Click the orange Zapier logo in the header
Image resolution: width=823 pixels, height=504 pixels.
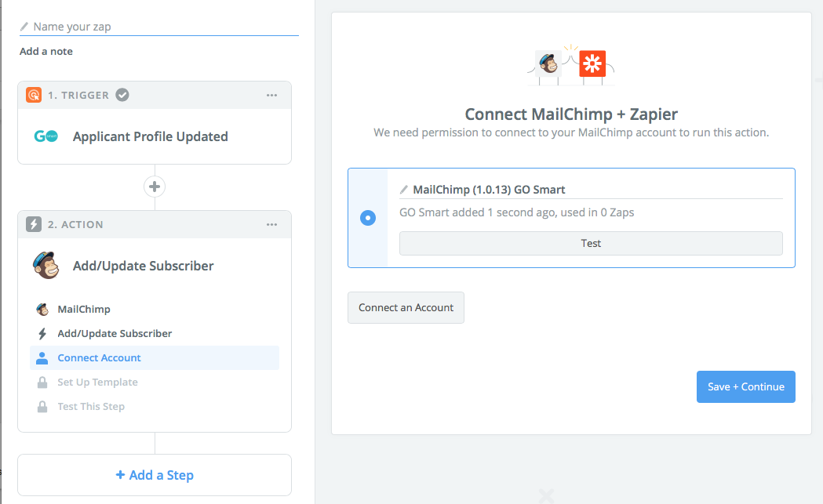point(592,63)
